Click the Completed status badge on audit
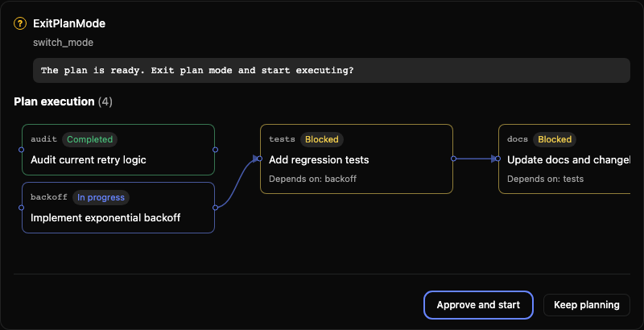 coord(89,139)
